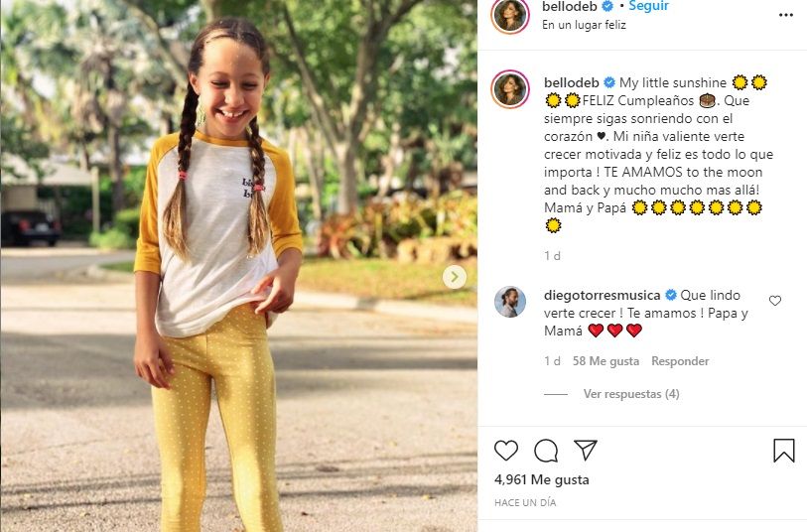Go to next photo with carousel arrow
The width and height of the screenshot is (807, 532).
pos(455,277)
